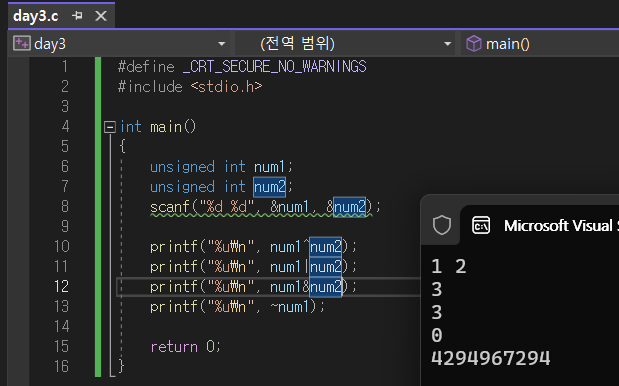The image size is (619, 386).
Task: Click the day3 project icon in navigation bar
Action: (21, 43)
